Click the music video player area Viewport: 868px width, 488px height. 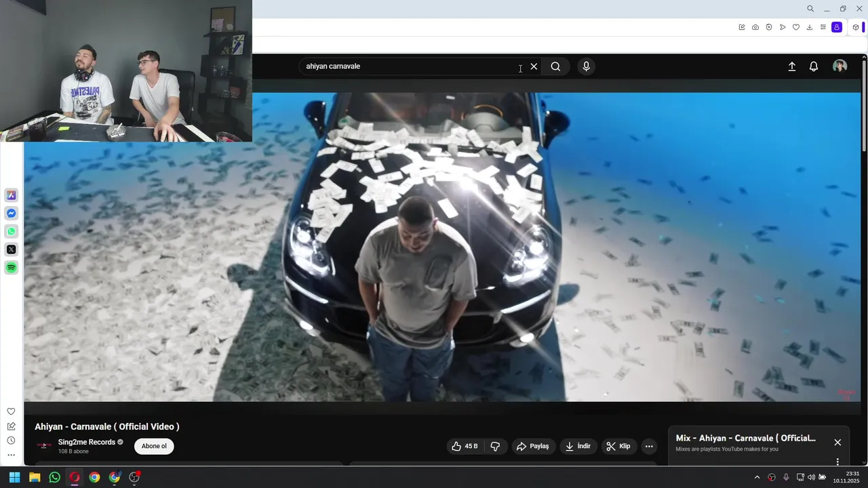coord(442,247)
